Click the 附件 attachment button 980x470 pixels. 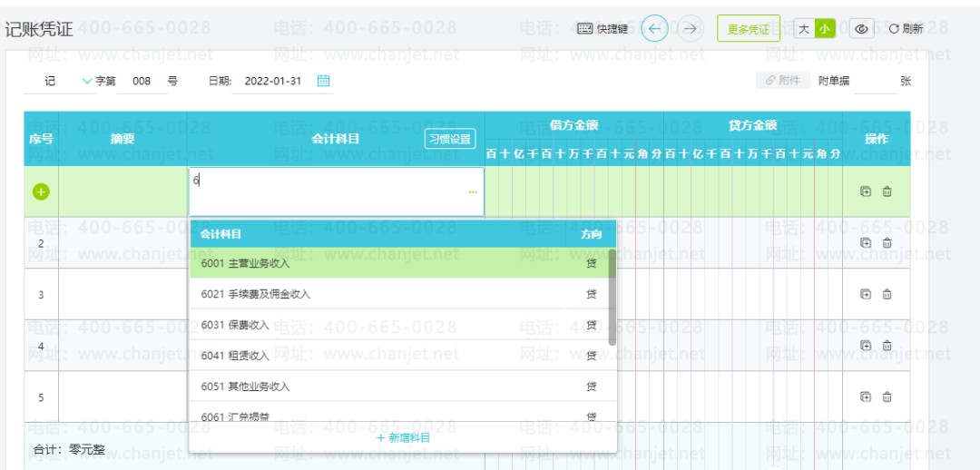[x=783, y=81]
